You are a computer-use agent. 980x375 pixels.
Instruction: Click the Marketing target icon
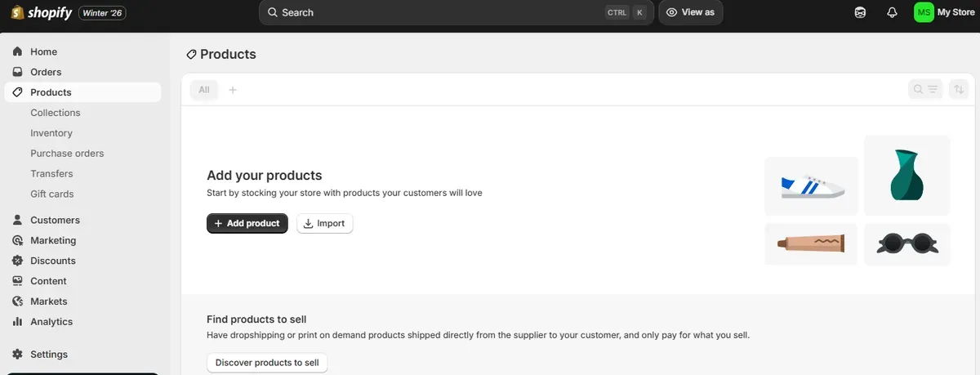tap(17, 240)
